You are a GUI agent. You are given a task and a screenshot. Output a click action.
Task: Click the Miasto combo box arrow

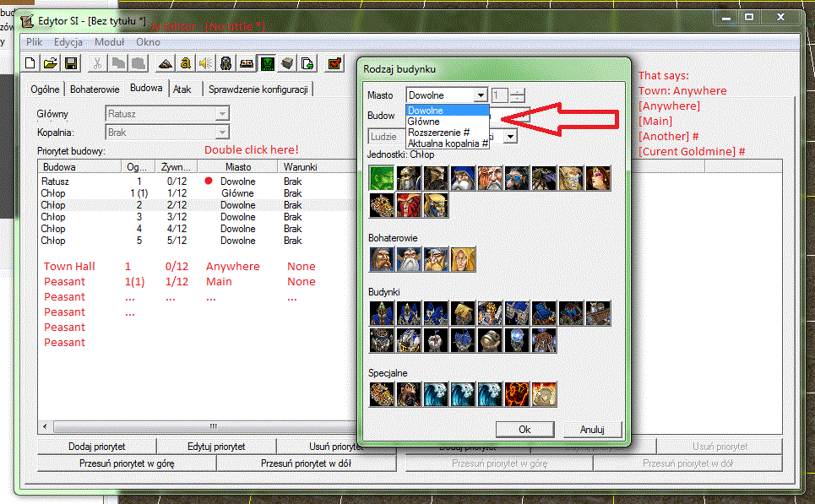[481, 95]
